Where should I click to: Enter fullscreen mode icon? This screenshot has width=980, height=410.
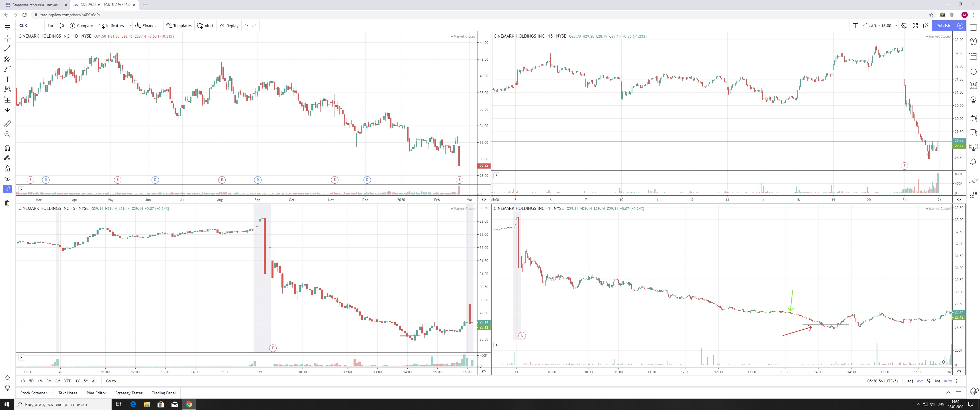915,25
